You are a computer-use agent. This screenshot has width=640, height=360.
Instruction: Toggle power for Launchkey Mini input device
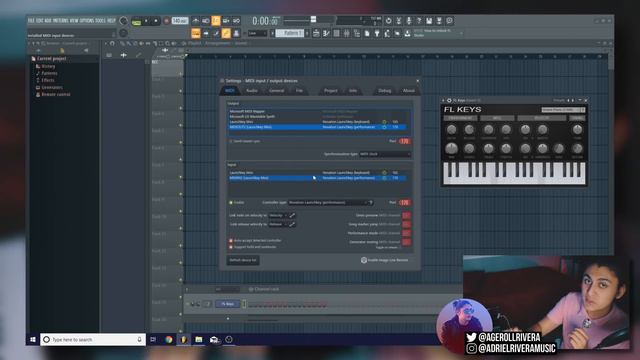[384, 173]
